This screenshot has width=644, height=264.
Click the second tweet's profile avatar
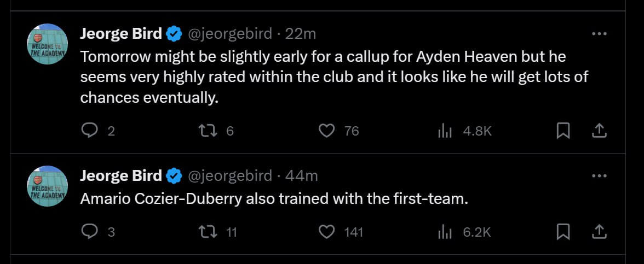tap(47, 186)
